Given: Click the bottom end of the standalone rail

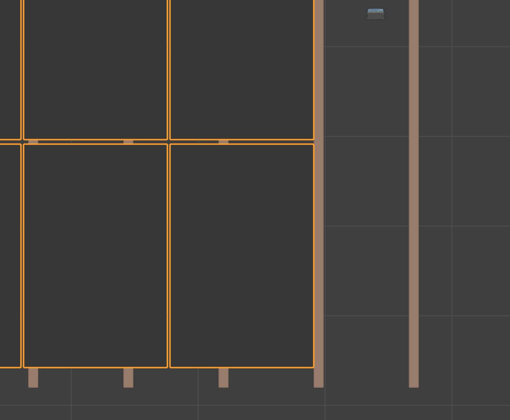Looking at the screenshot, I should pos(414,383).
